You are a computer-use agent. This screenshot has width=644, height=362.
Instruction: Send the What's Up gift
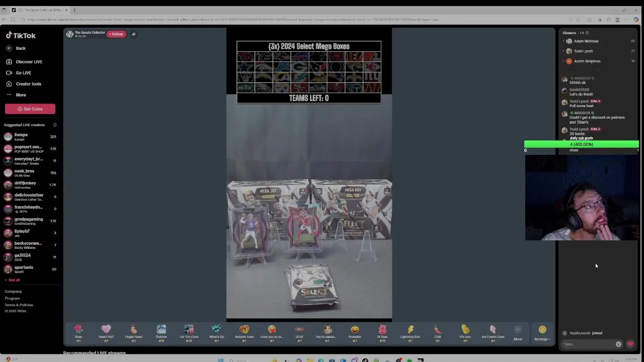pos(216,333)
